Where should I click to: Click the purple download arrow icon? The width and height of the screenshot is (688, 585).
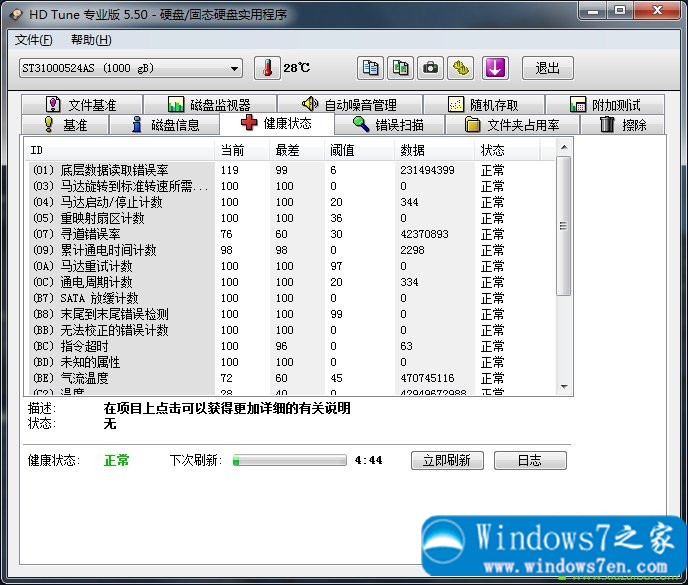coord(496,68)
